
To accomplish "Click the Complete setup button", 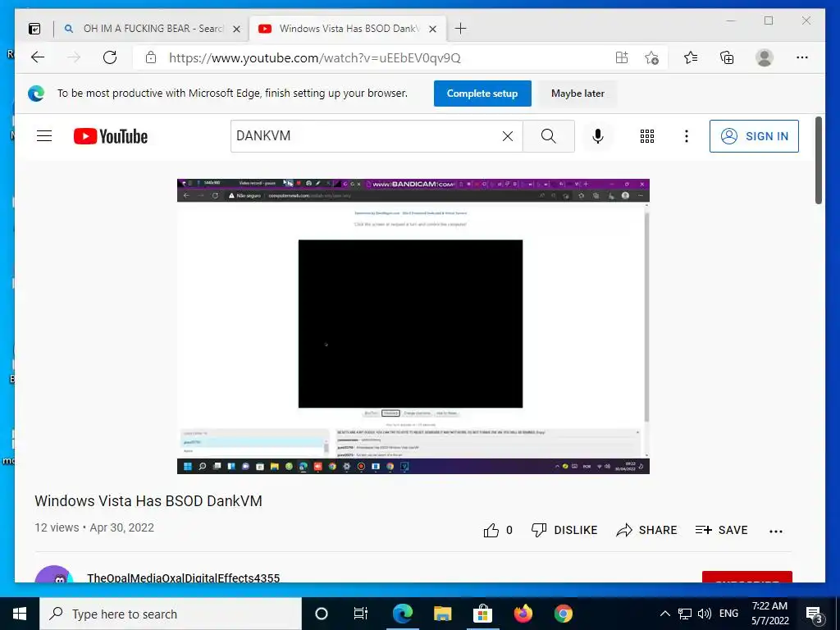I will [x=482, y=94].
